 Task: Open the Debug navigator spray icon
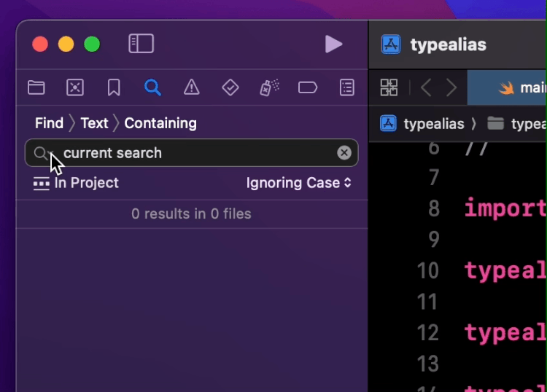click(269, 88)
